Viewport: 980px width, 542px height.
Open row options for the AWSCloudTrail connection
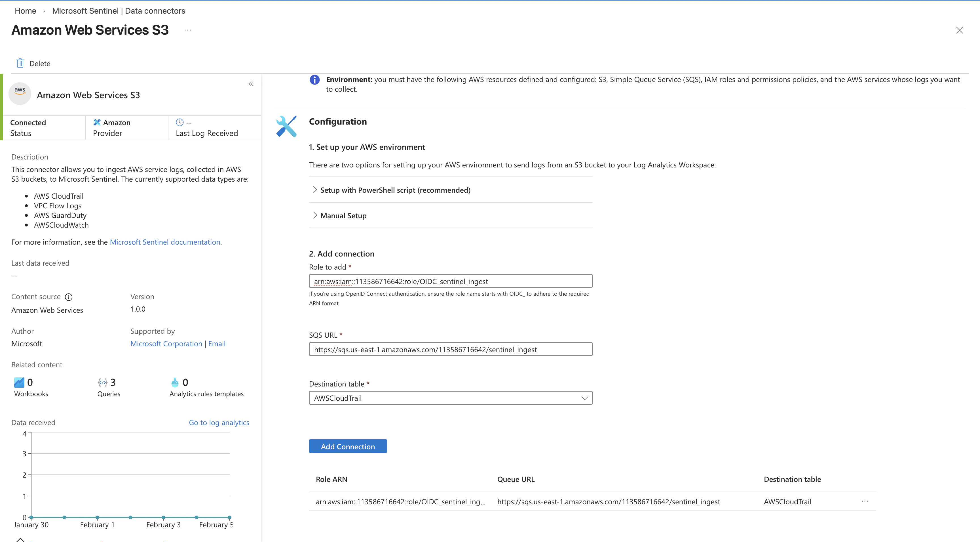[x=865, y=501]
